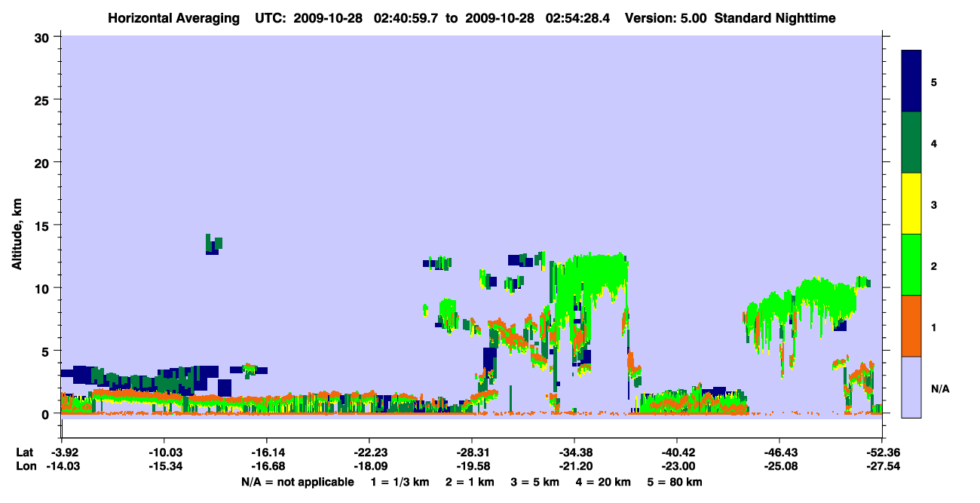Click the colorbar label 'N/A'

(939, 389)
